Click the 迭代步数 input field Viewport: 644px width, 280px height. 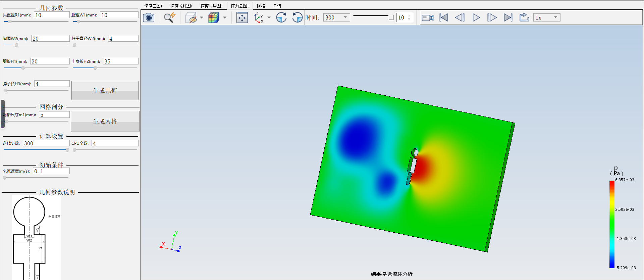coord(46,143)
